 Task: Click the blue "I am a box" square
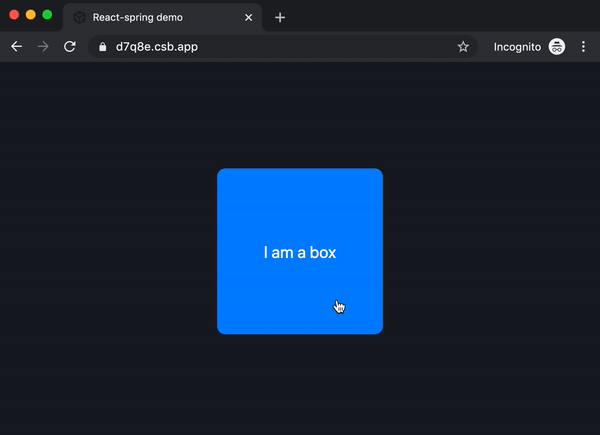[300, 251]
